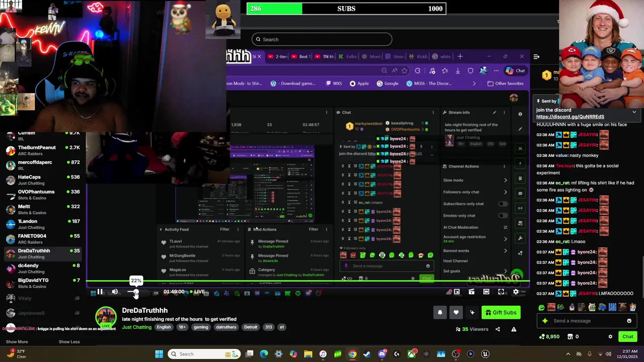Image resolution: width=644 pixels, height=362 pixels.
Task: Open HateCaps channel in the sidebar
Action: click(x=43, y=180)
